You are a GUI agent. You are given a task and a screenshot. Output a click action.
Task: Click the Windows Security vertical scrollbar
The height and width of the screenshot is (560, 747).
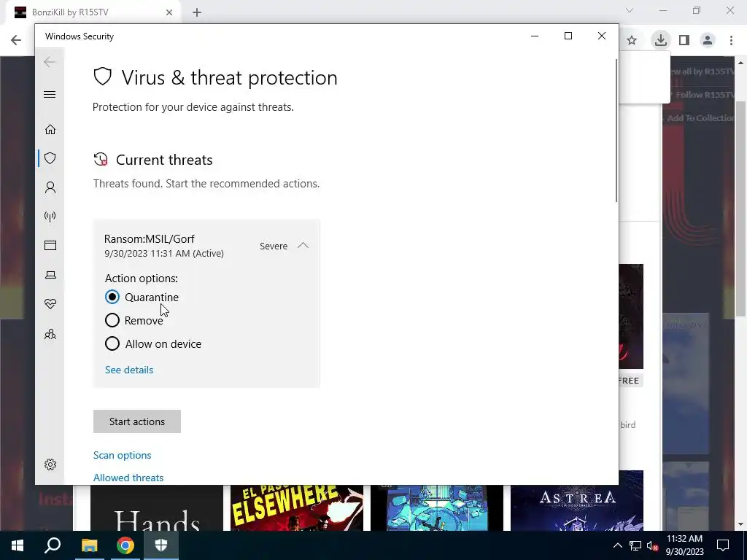616,131
